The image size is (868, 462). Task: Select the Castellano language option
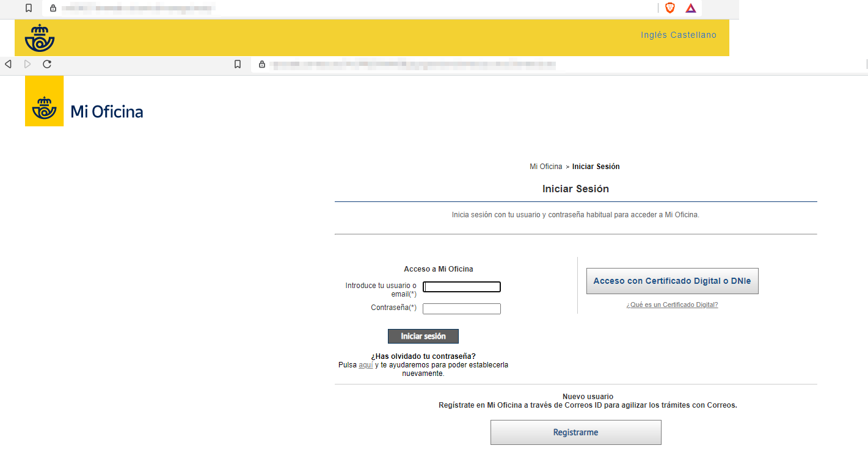tap(693, 35)
